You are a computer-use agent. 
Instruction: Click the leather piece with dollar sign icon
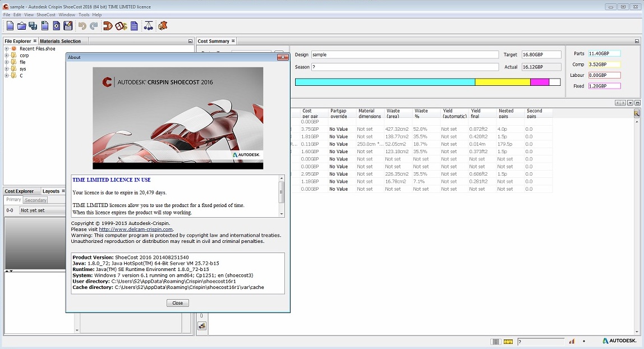(108, 26)
